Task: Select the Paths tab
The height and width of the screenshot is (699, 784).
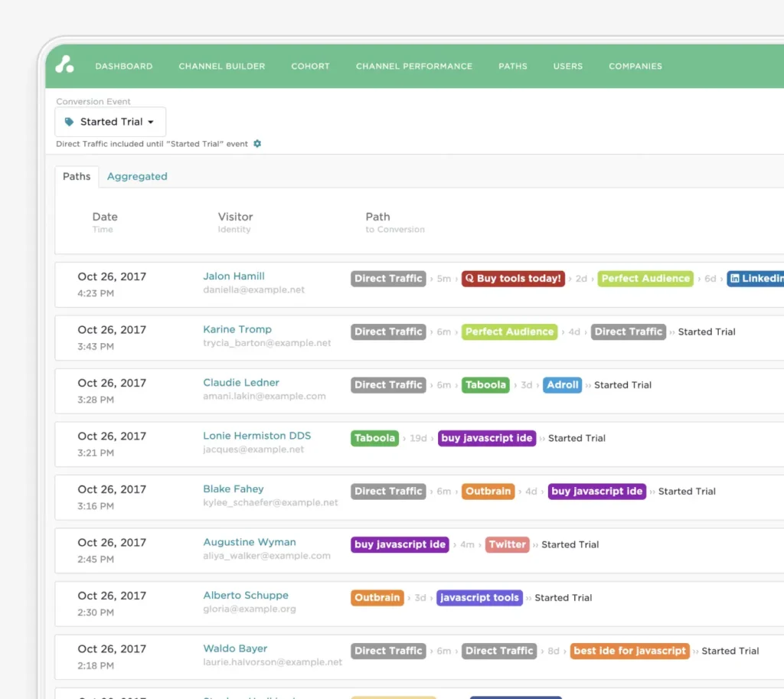Action: point(77,176)
